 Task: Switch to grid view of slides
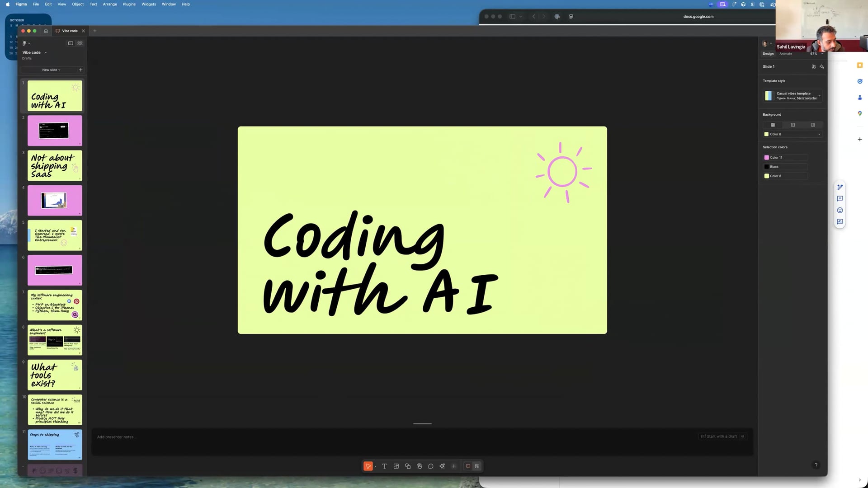(x=80, y=43)
